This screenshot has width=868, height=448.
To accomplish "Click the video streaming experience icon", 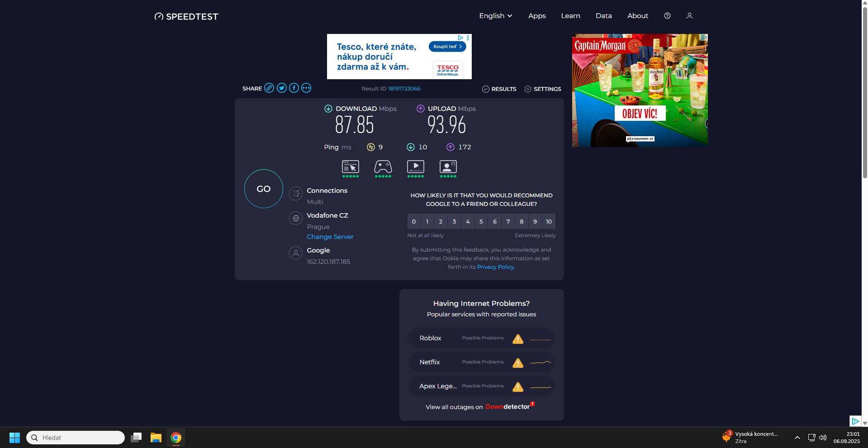I will 416,168.
